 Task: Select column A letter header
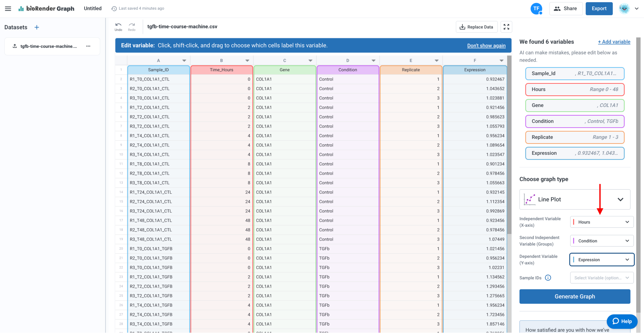tap(158, 60)
